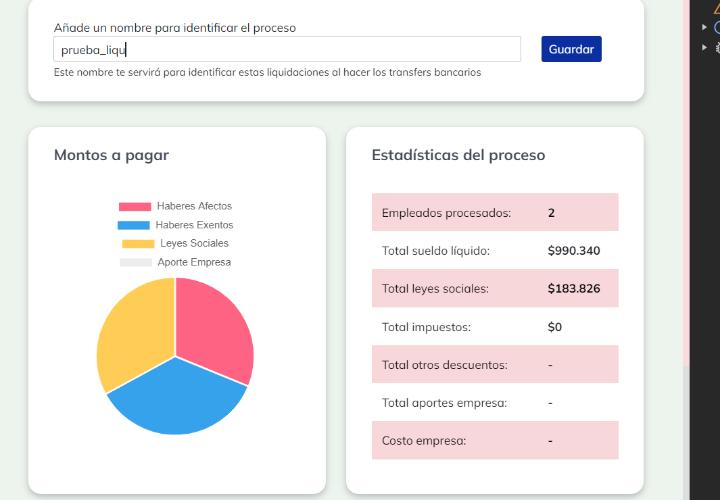
Task: Select the Total sueldo líquido row
Action: tap(494, 251)
